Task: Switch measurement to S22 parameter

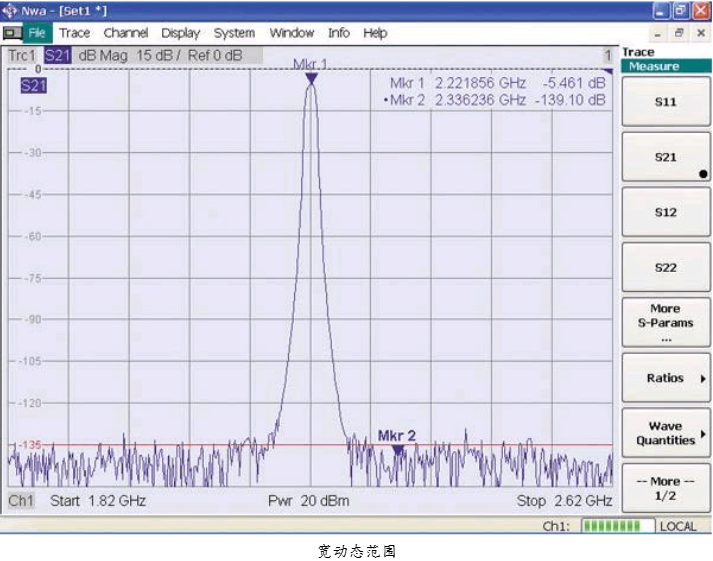Action: (665, 267)
